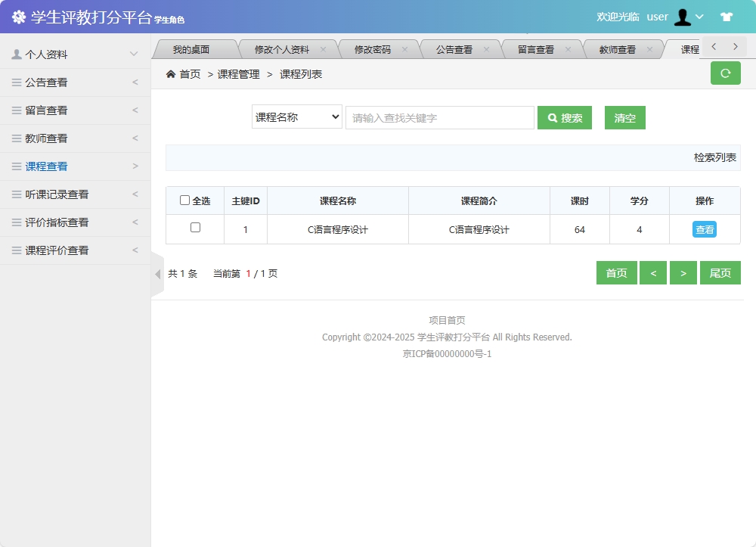Click the left tab-scroll arrow icon

click(712, 45)
